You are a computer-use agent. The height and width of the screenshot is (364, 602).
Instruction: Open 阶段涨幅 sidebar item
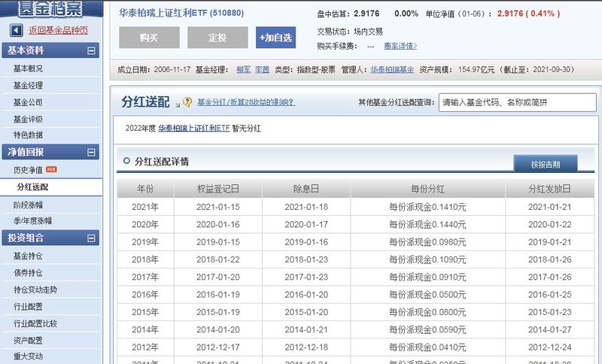tap(28, 205)
